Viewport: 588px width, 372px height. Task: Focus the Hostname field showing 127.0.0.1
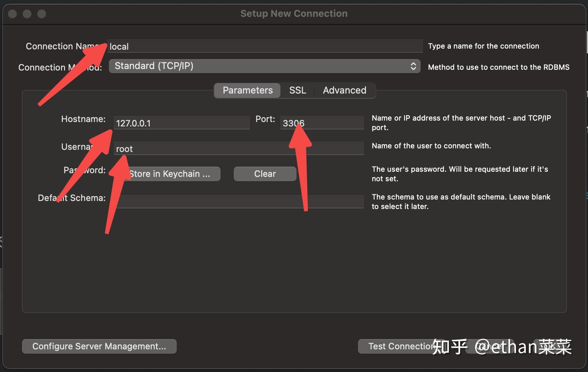(182, 123)
